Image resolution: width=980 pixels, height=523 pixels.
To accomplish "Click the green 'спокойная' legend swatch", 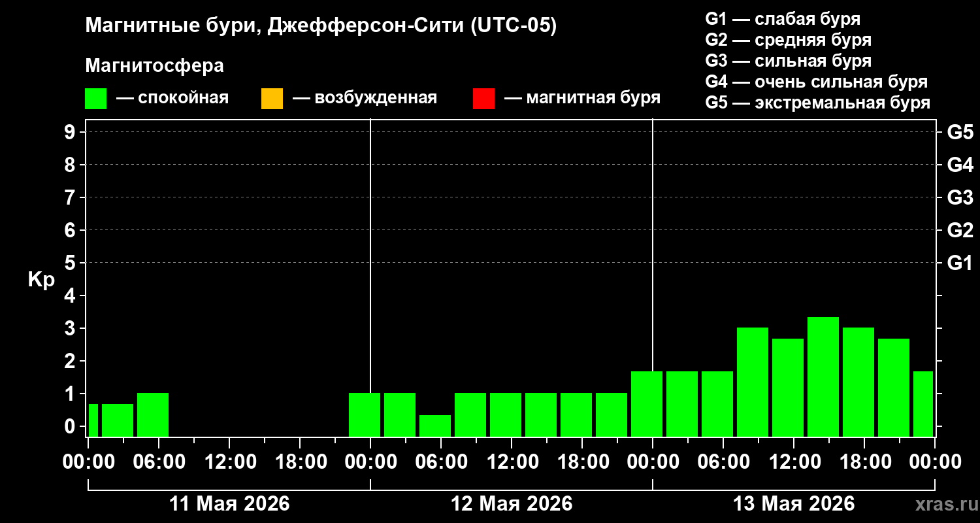I will coord(95,99).
